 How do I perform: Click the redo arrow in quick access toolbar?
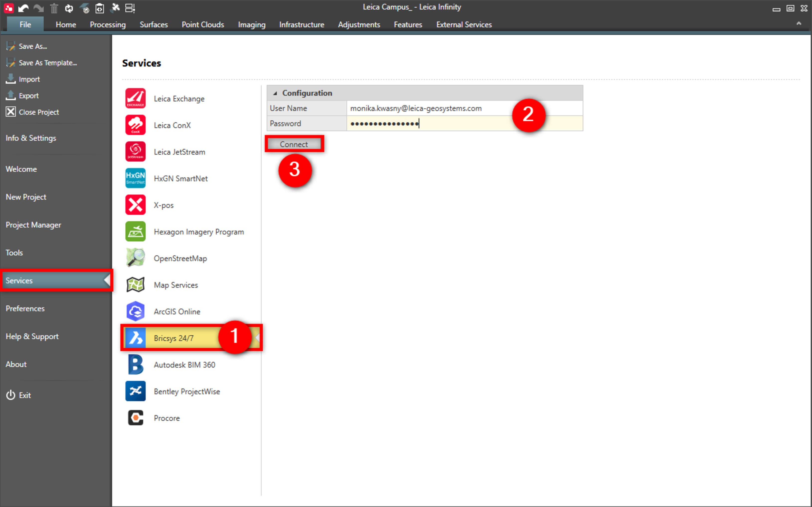pos(39,8)
